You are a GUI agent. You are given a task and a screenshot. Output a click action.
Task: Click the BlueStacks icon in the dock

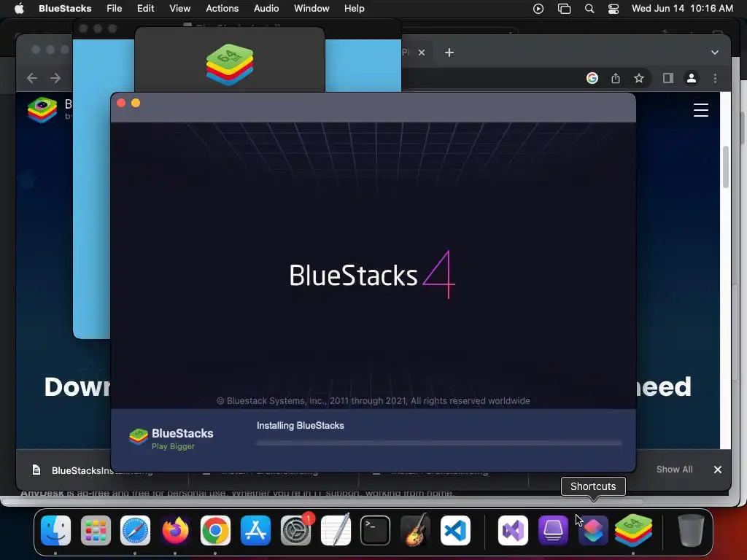pyautogui.click(x=633, y=530)
